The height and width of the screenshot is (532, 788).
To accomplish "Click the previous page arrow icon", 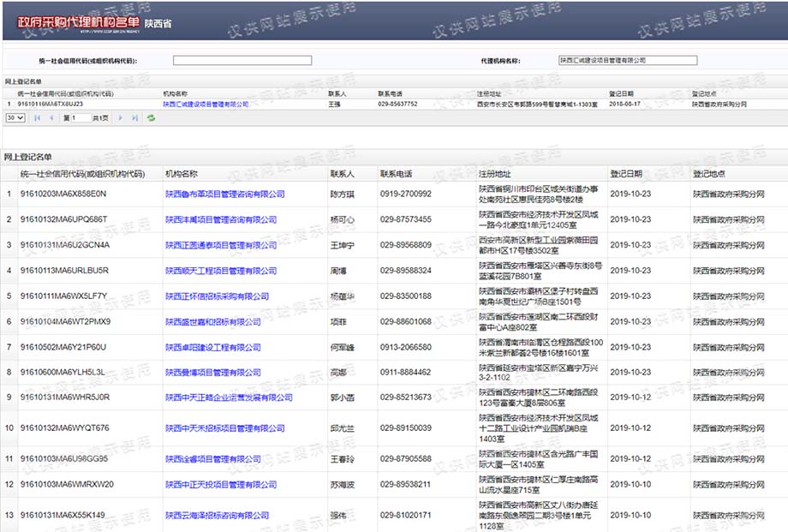I will (51, 118).
